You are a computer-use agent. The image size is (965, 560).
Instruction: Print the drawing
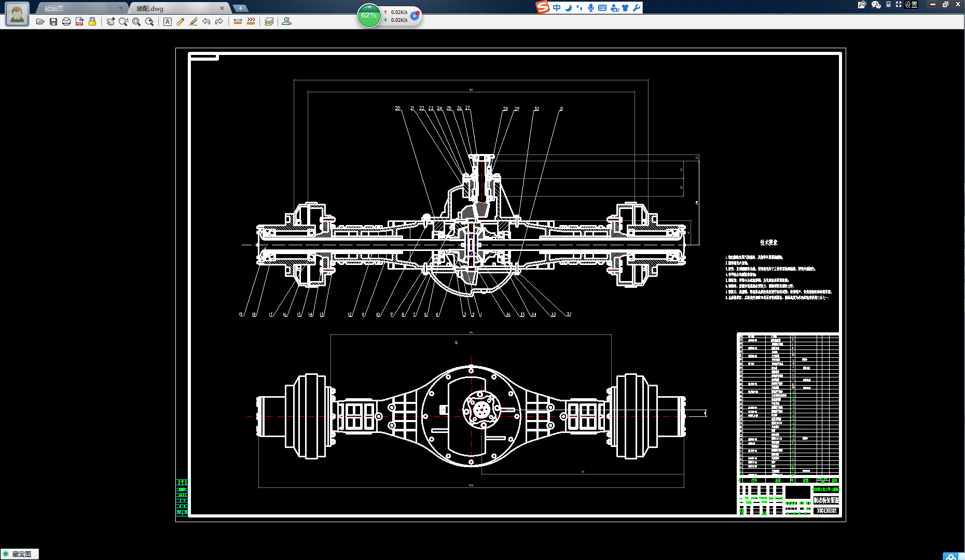[66, 22]
